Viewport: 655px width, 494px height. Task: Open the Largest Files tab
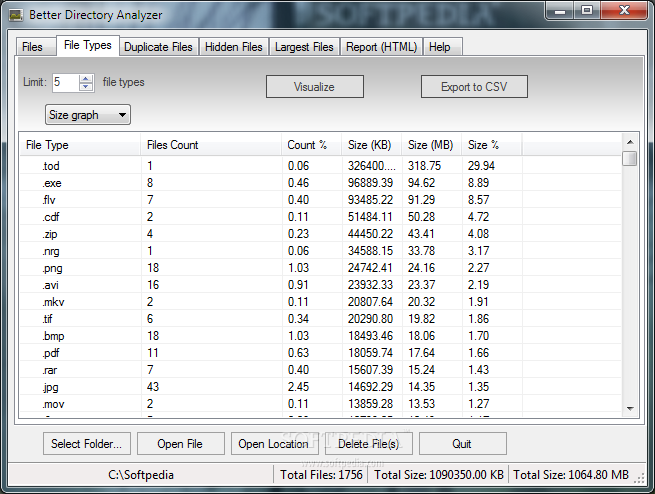click(304, 47)
